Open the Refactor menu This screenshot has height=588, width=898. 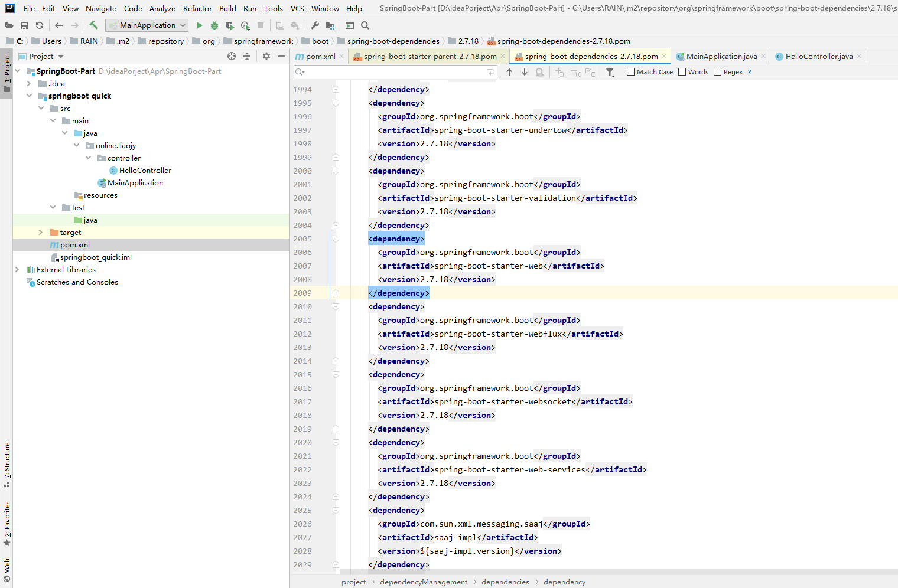(197, 8)
